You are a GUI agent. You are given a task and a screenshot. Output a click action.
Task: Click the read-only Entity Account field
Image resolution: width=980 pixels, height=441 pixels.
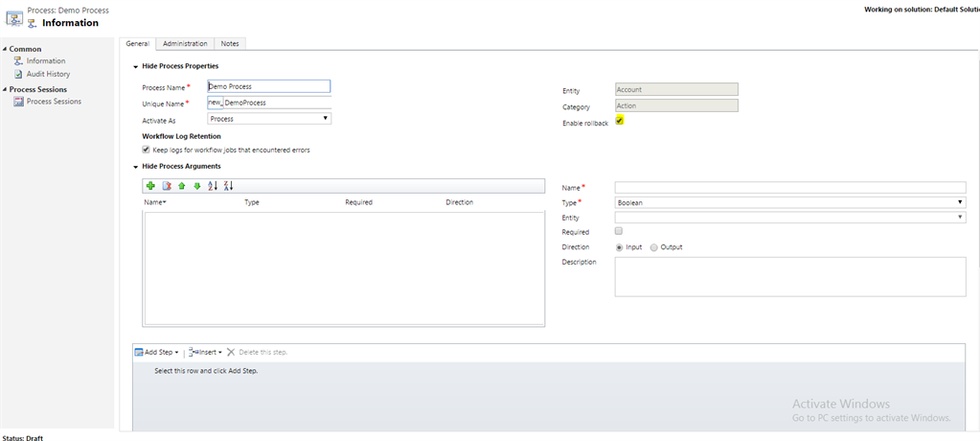(x=676, y=89)
